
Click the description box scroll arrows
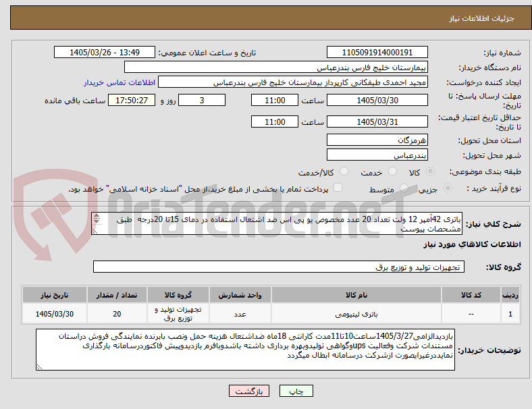(x=97, y=219)
